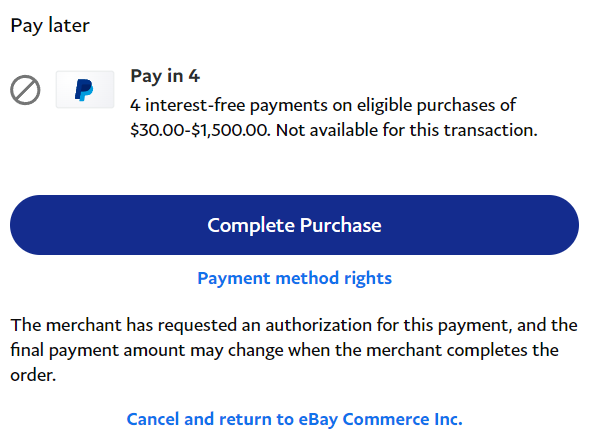Click 'final payment amount may change' text line
The height and width of the screenshot is (440, 596).
147,350
